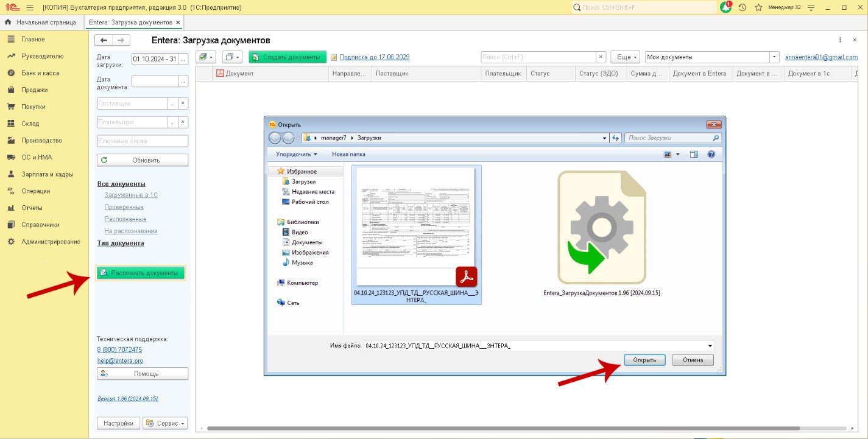Click Создать документы button

pos(288,57)
